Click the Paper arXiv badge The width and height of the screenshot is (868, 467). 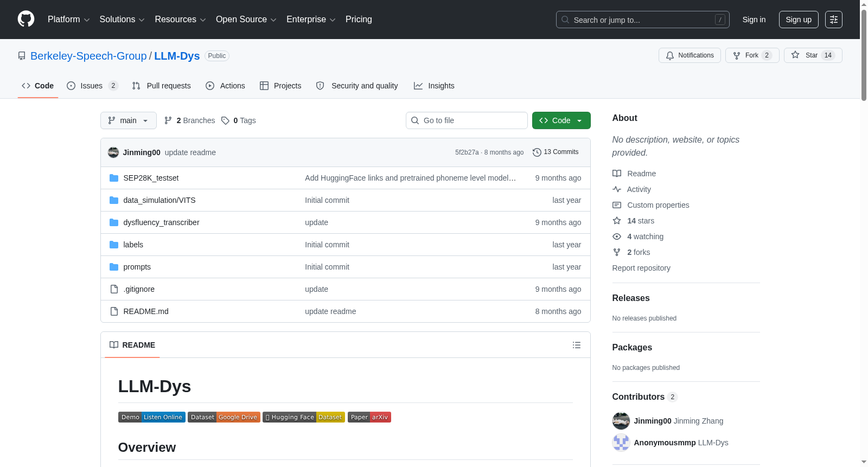pos(369,417)
